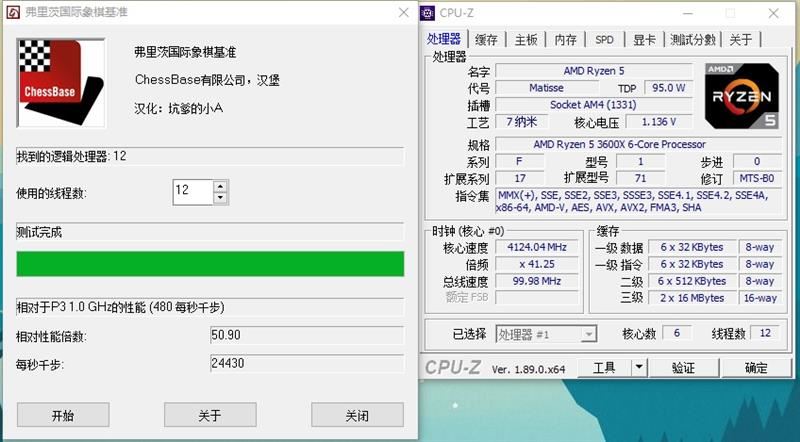Click the 验证 button in CPU-Z
Image resolution: width=800 pixels, height=442 pixels.
pos(683,367)
